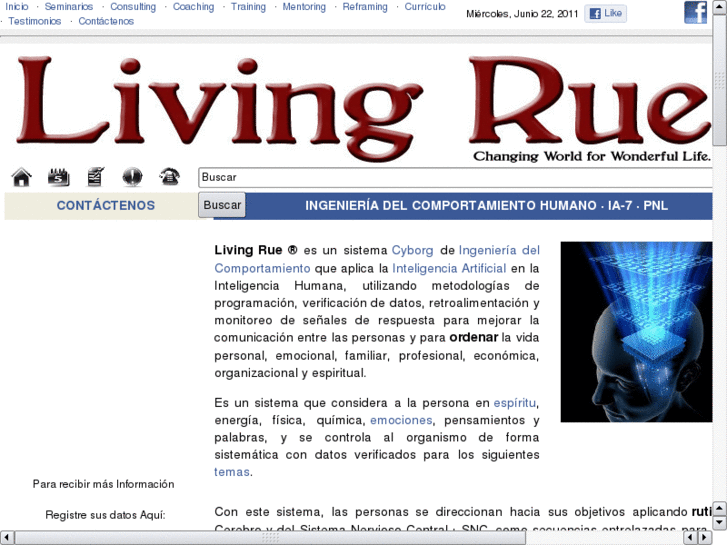727x545 pixels.
Task: Follow the Cyborg hyperlink
Action: pos(412,250)
